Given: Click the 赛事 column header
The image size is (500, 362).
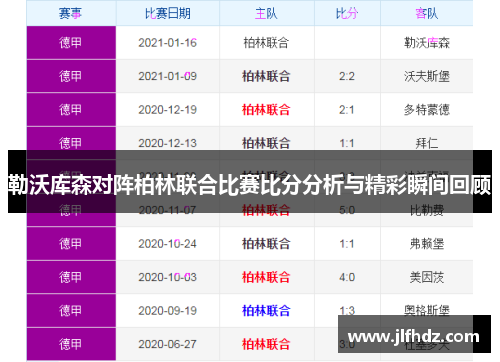Looking at the screenshot, I should [x=70, y=14].
